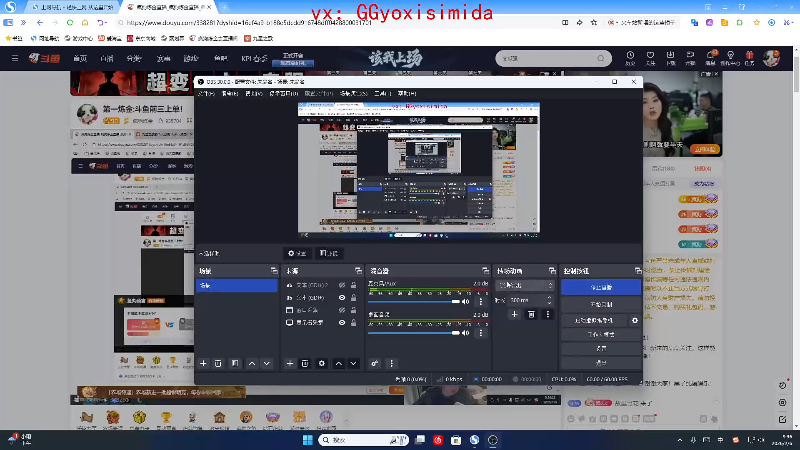
Task: Delete selected source using Sources panel trash icon
Action: click(305, 363)
